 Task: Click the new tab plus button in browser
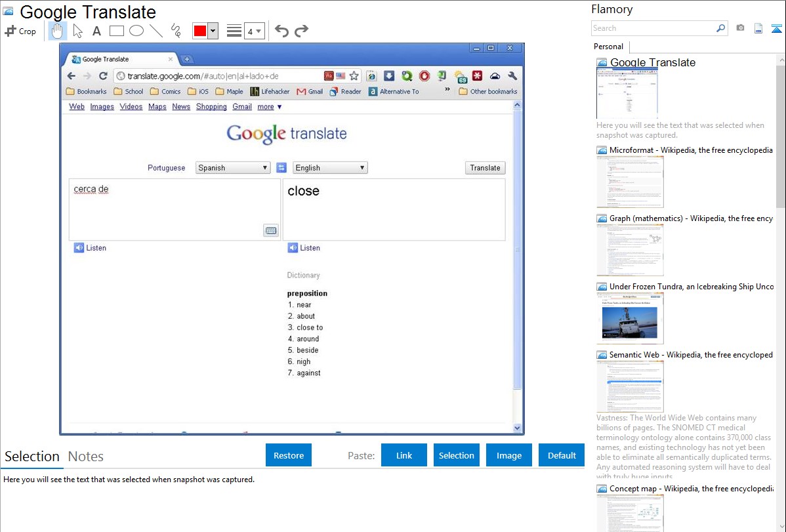(x=187, y=59)
